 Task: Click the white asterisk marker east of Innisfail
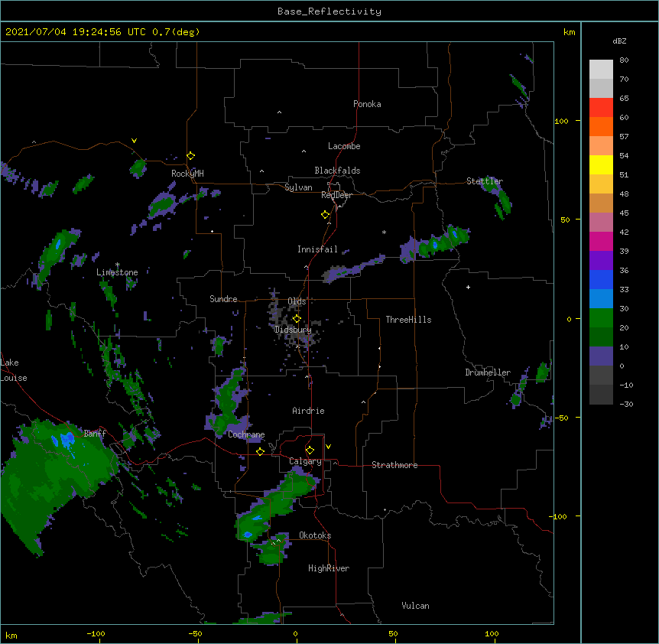click(384, 232)
